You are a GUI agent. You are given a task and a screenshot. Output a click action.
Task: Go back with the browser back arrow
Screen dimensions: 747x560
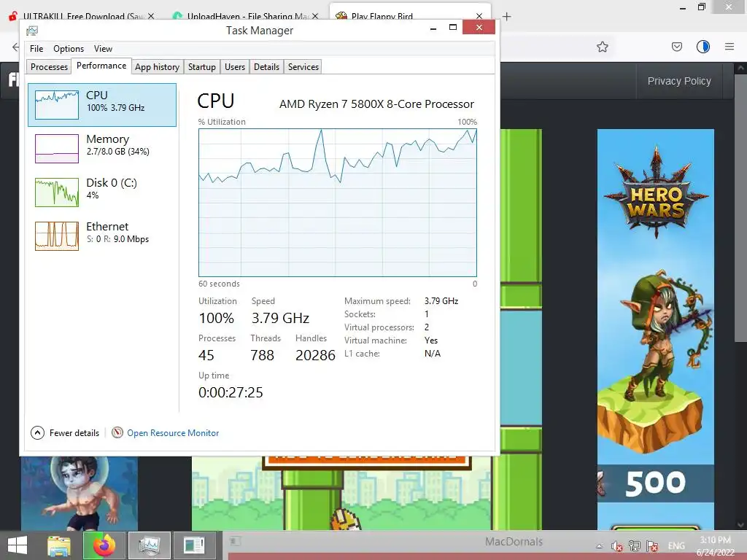15,47
